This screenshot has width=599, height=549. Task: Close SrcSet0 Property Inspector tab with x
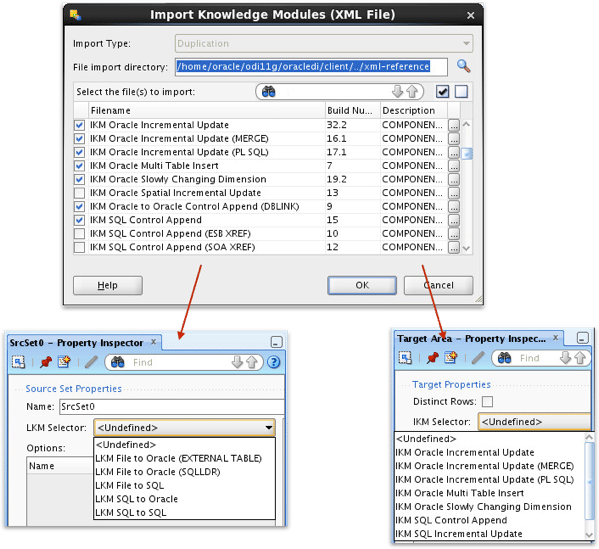[x=153, y=342]
